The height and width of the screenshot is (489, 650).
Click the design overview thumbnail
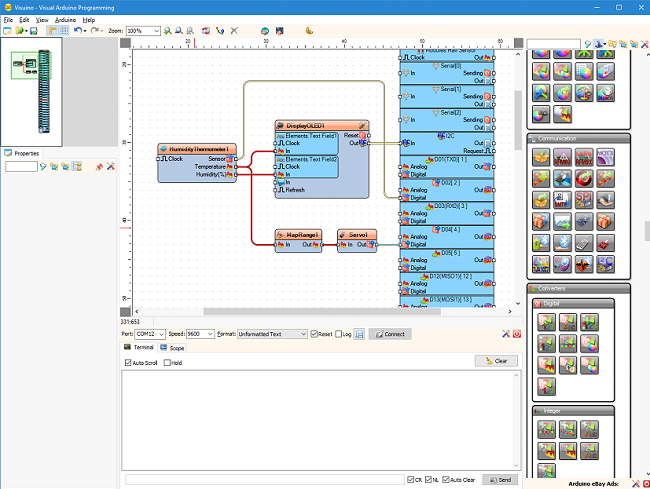pos(32,92)
